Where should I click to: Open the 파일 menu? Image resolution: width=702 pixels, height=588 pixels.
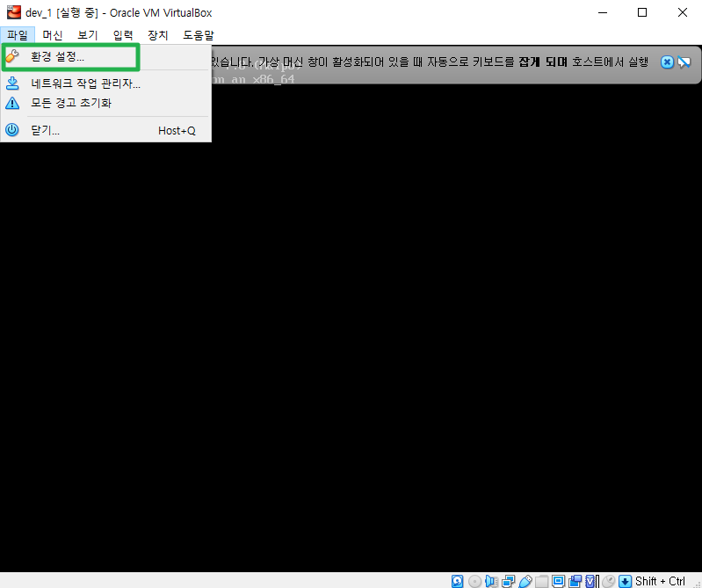[18, 35]
